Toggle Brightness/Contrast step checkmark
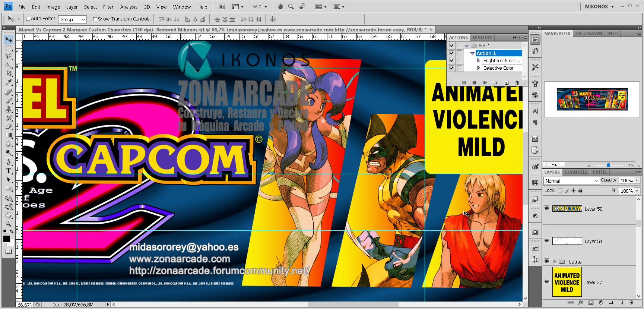644x309 pixels. click(451, 60)
